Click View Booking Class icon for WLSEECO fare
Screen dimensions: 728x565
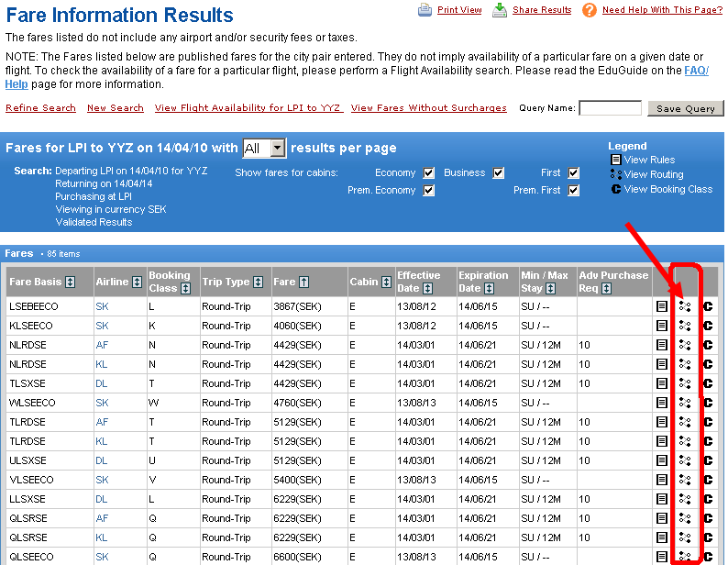pos(708,403)
